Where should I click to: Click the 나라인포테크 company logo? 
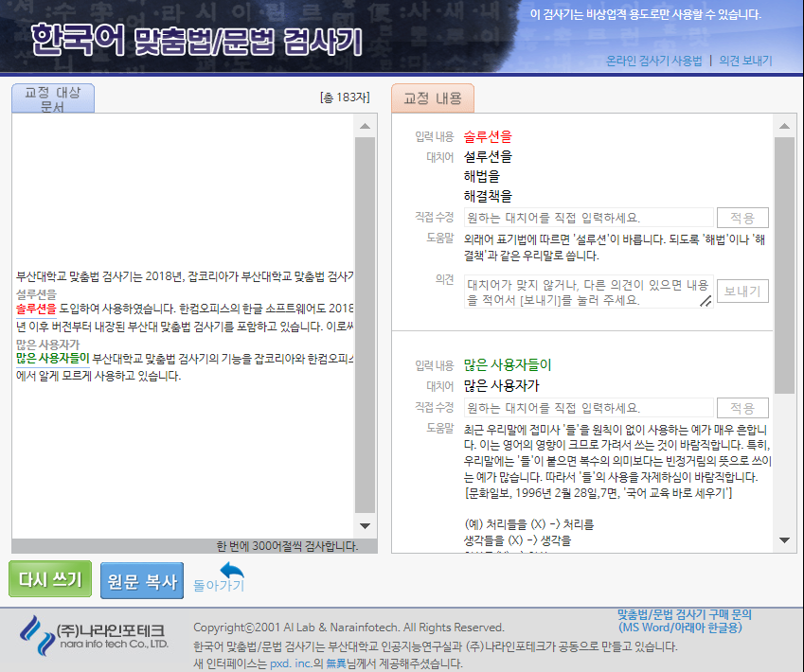coord(94,636)
